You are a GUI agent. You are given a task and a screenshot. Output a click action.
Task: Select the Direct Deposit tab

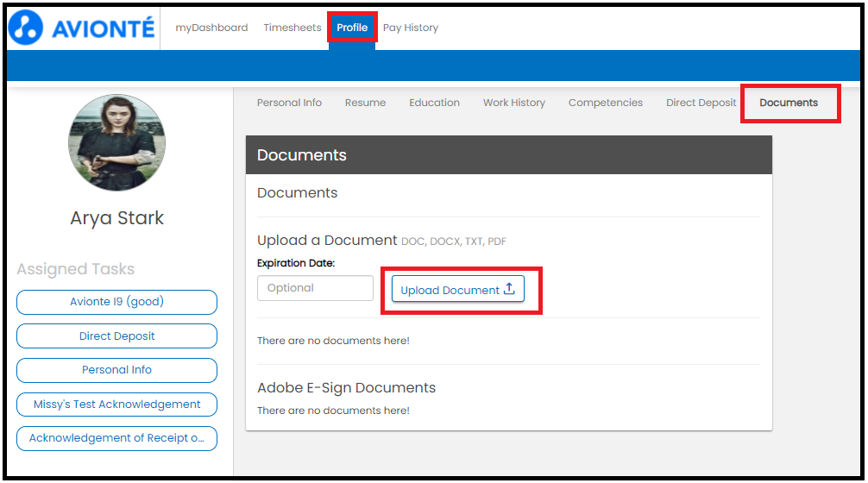click(701, 103)
